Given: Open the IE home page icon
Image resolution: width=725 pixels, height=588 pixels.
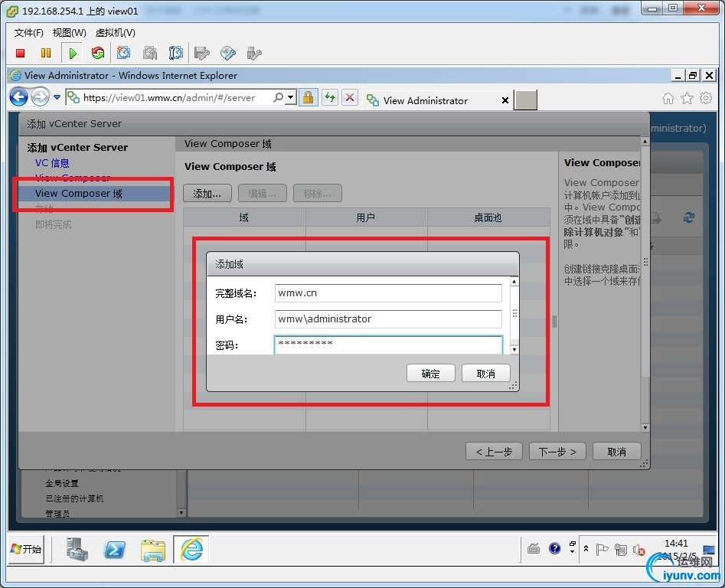Looking at the screenshot, I should [668, 98].
